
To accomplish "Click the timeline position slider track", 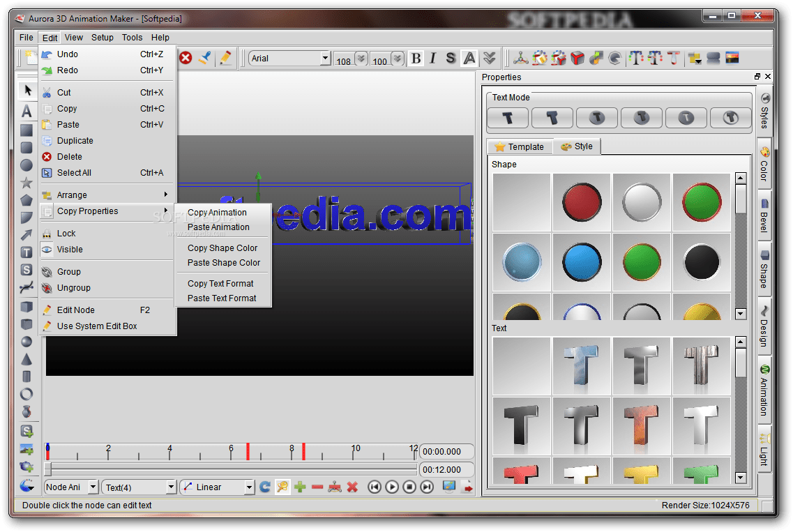I will (232, 469).
